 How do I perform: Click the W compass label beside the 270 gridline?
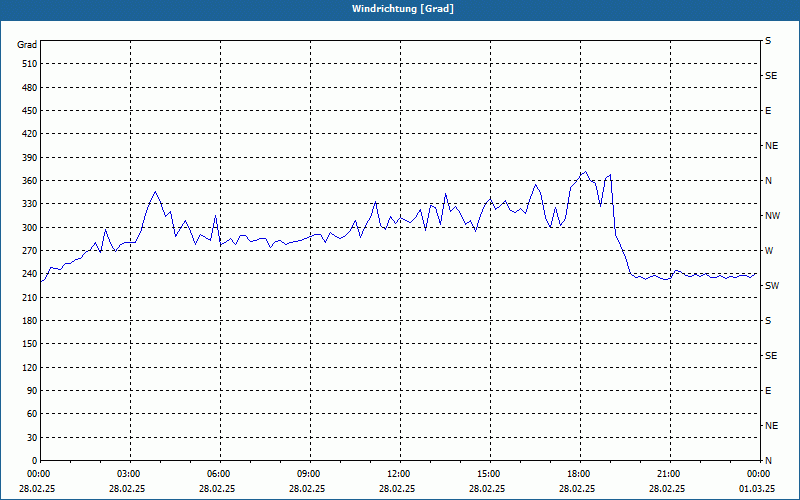(x=769, y=251)
